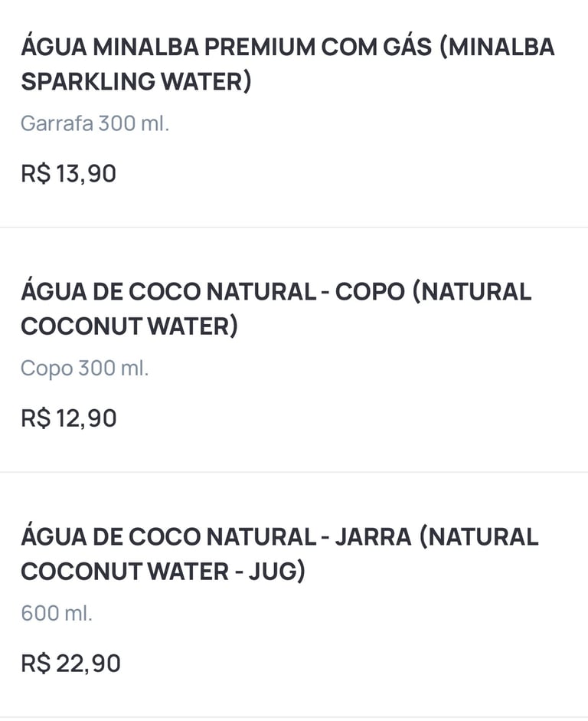Select the R$ 12,90 price

(68, 418)
